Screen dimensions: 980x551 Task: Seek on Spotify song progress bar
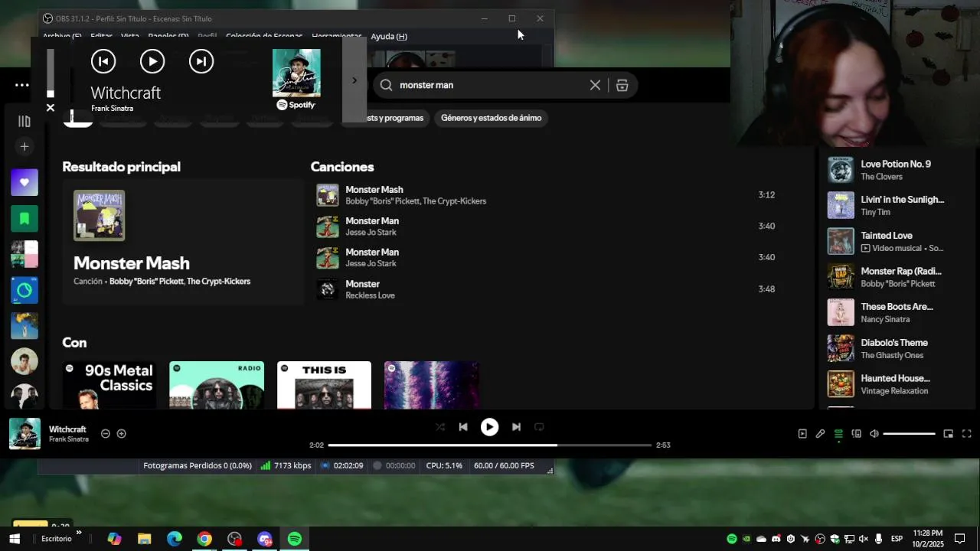click(490, 445)
